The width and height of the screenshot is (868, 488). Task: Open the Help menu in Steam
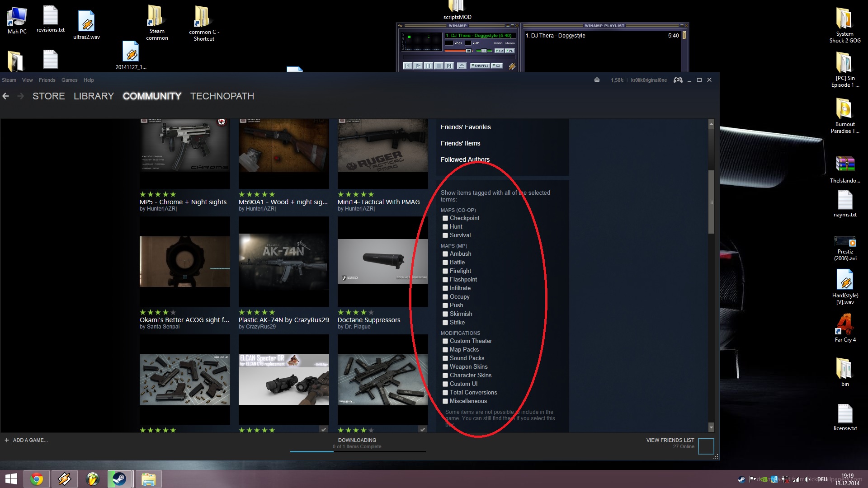click(89, 80)
